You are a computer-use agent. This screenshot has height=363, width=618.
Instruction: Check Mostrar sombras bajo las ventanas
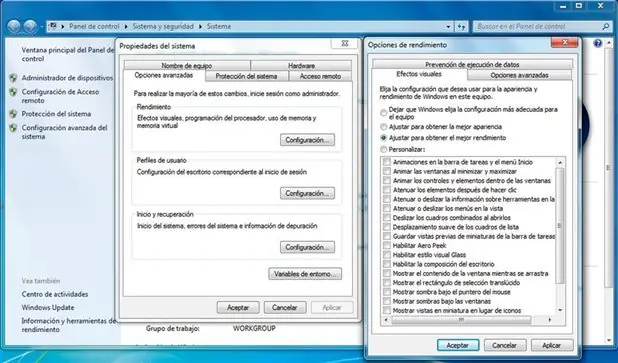pos(387,302)
